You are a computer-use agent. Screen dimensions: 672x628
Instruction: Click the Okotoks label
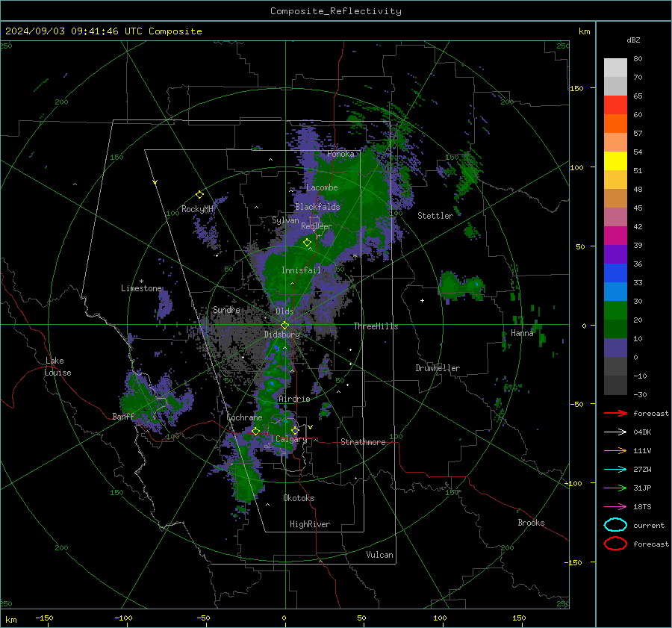point(299,498)
